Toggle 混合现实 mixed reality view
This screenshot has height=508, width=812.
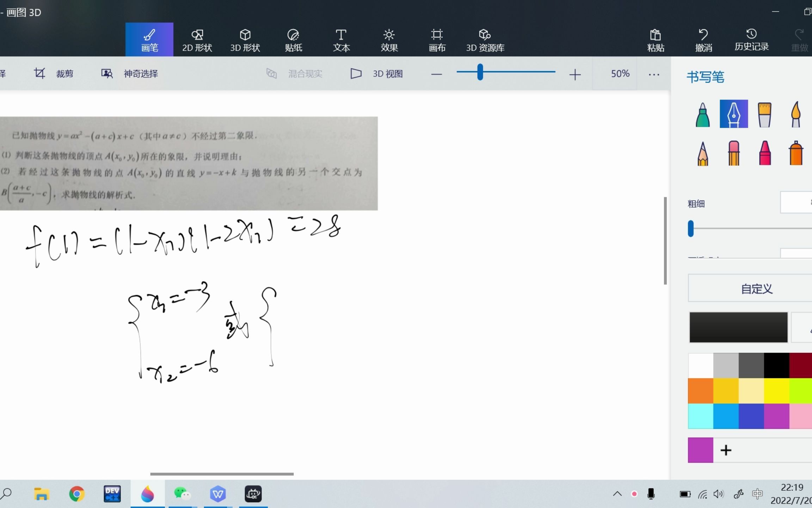pos(295,73)
